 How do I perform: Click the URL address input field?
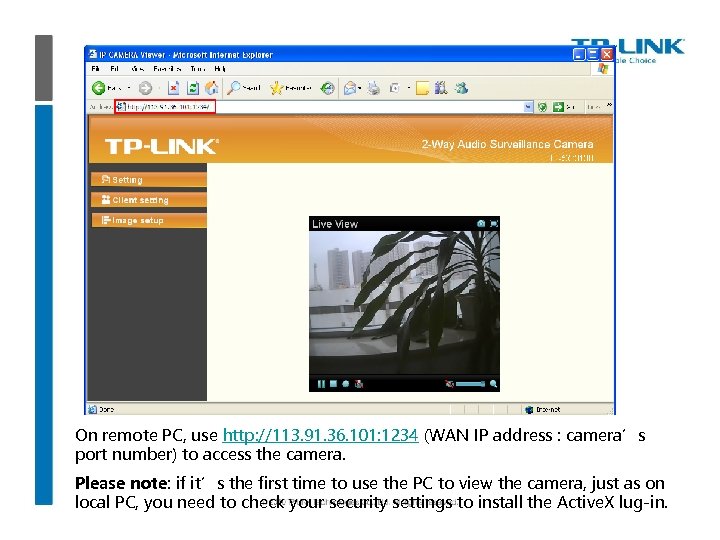(x=324, y=107)
